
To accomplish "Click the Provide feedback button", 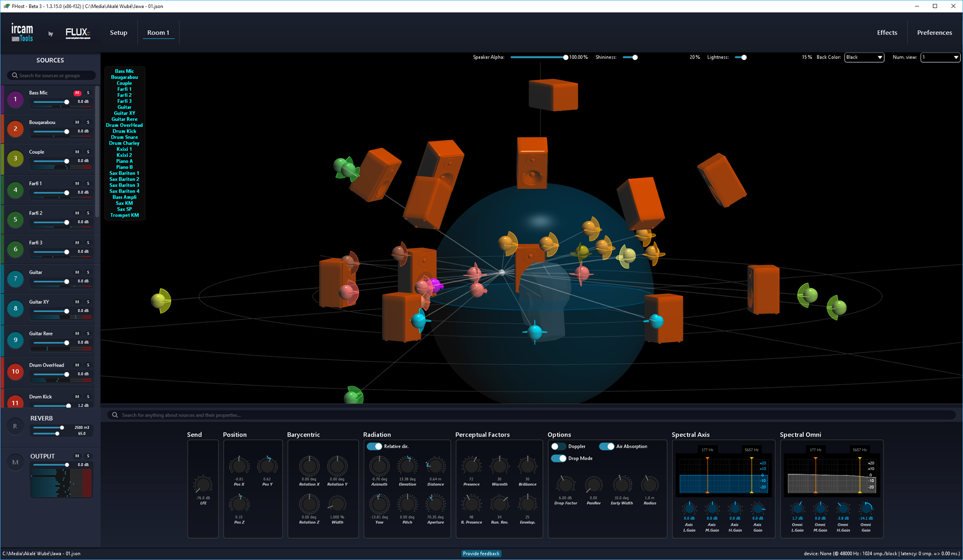I will [481, 553].
